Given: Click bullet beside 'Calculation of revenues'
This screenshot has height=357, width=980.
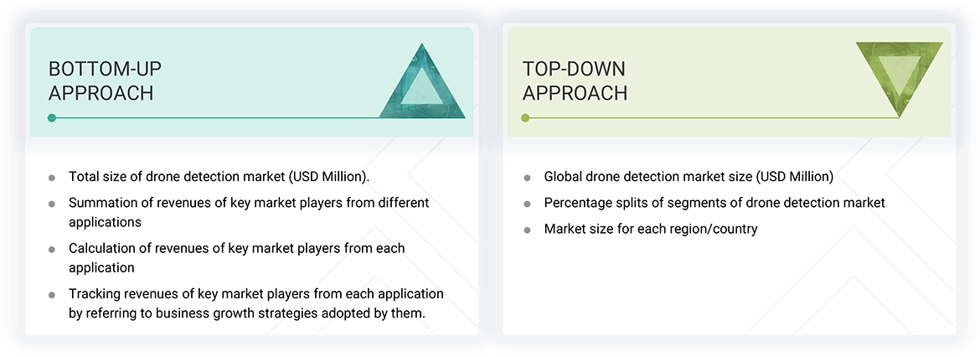Looking at the screenshot, I should tap(52, 249).
